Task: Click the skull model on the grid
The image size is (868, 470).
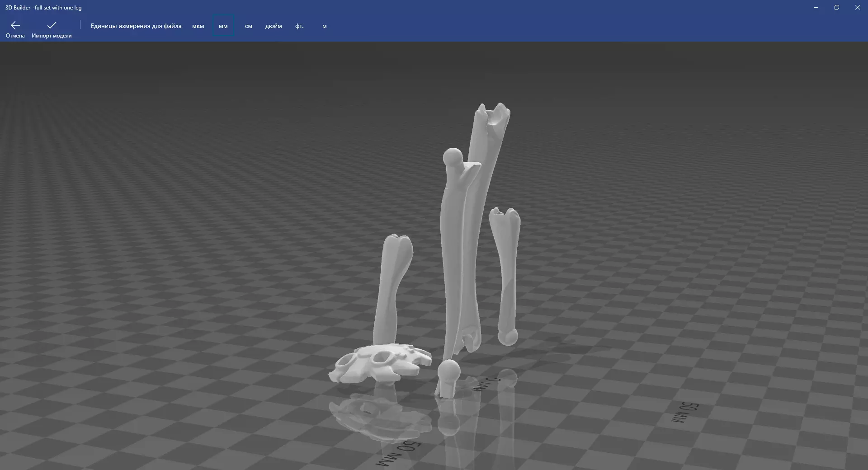Action: tap(379, 362)
